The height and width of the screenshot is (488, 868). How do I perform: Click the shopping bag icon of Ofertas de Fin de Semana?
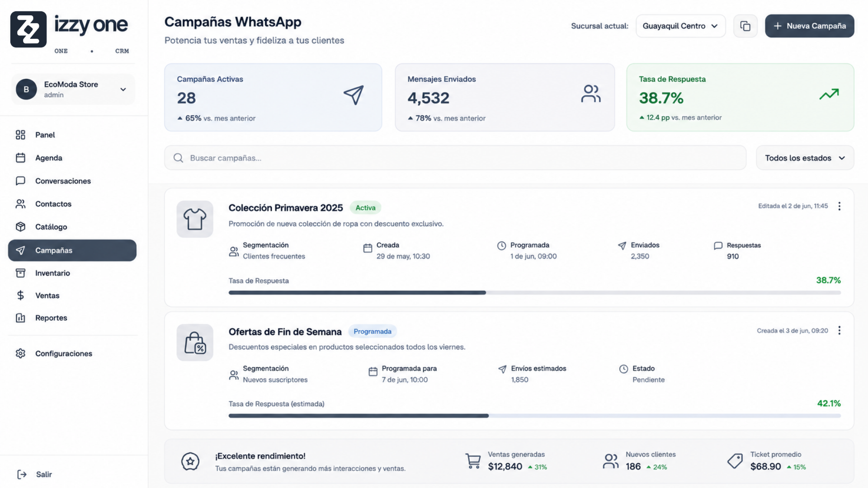pos(195,343)
